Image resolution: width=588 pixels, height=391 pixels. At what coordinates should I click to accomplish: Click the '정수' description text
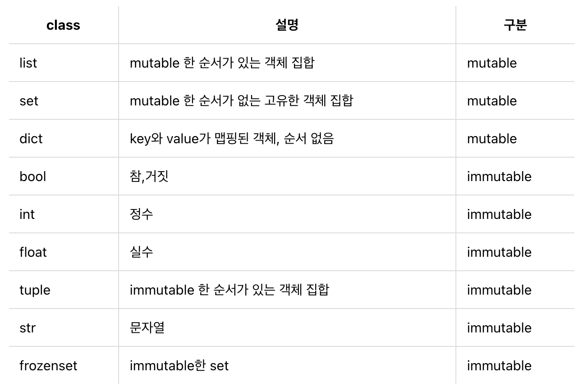142,214
